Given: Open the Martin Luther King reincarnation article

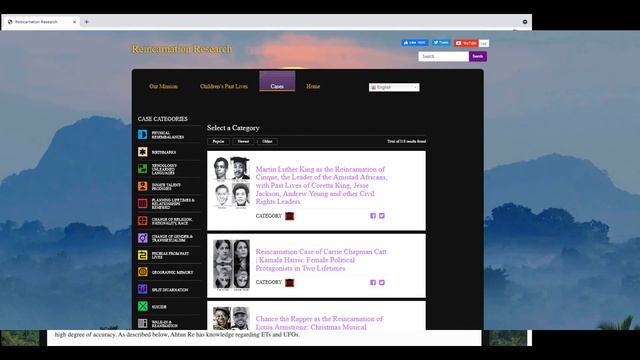Looking at the screenshot, I should click(x=321, y=185).
